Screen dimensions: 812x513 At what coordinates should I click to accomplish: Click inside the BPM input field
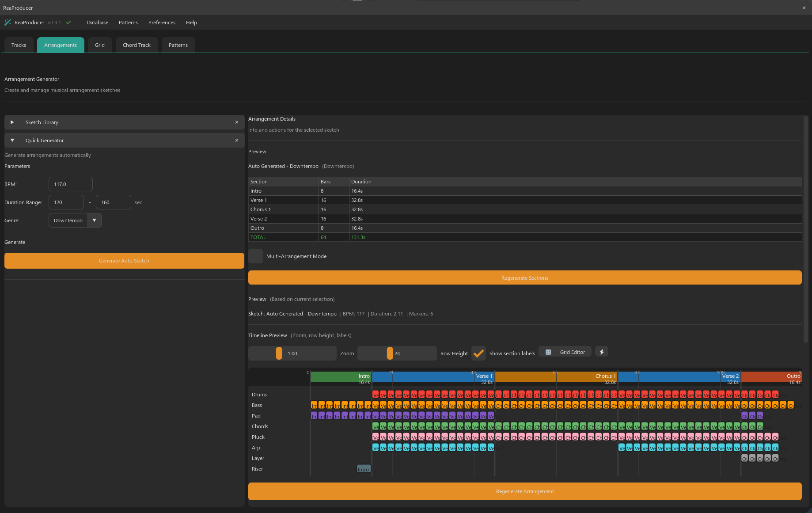click(x=70, y=184)
